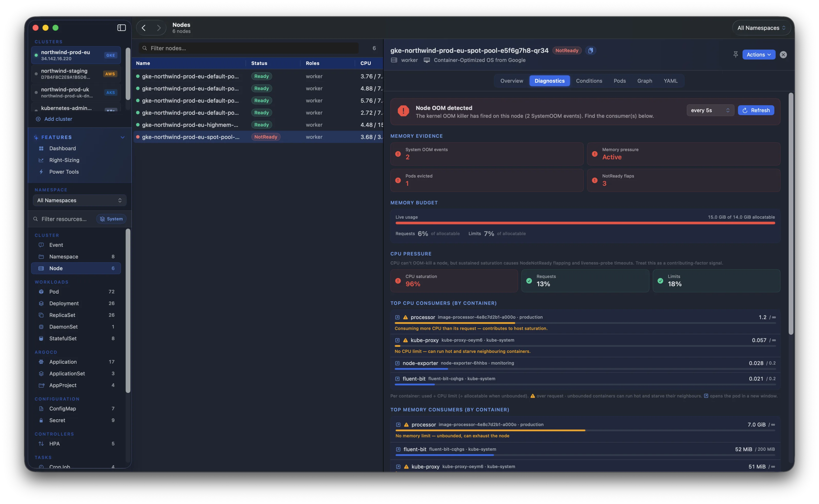Toggle the System resources filter
This screenshot has height=504, width=819.
111,219
